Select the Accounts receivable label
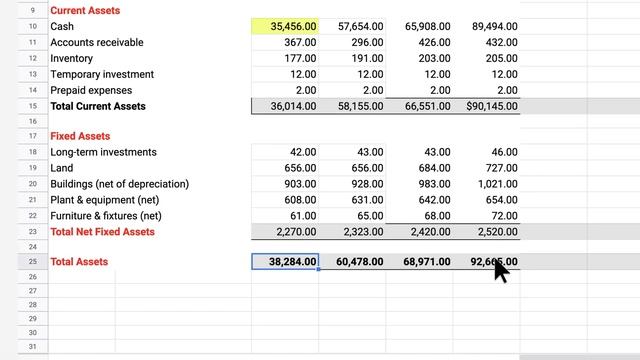The width and height of the screenshot is (640, 360). (97, 42)
